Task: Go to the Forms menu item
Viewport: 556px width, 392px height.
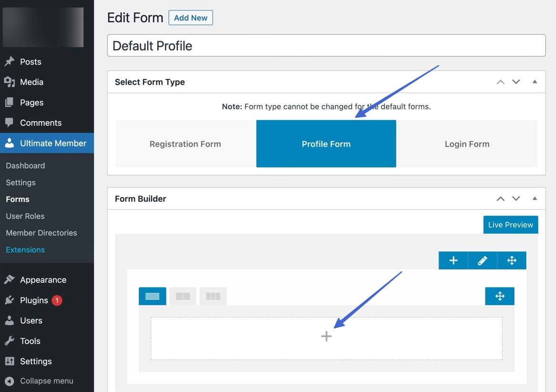Action: (x=18, y=199)
